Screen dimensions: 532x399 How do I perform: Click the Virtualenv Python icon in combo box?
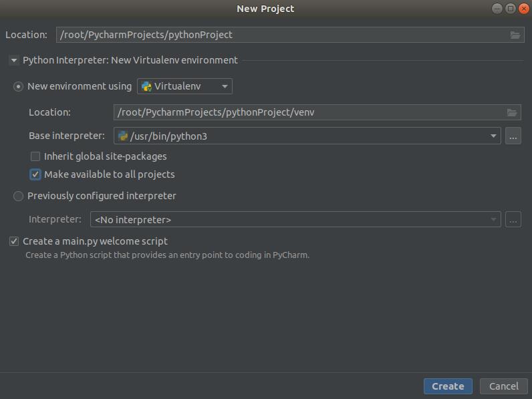pyautogui.click(x=146, y=86)
